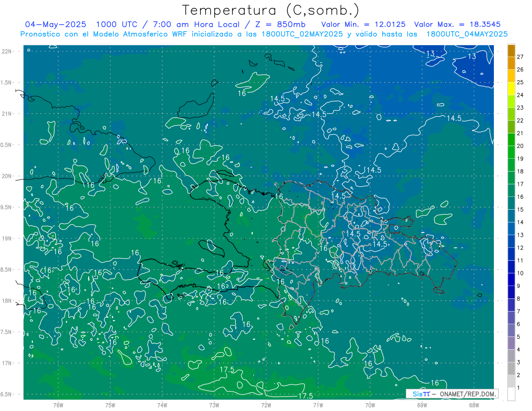Click the color legend value 12
Screen dimensions: 532x411
(520, 248)
